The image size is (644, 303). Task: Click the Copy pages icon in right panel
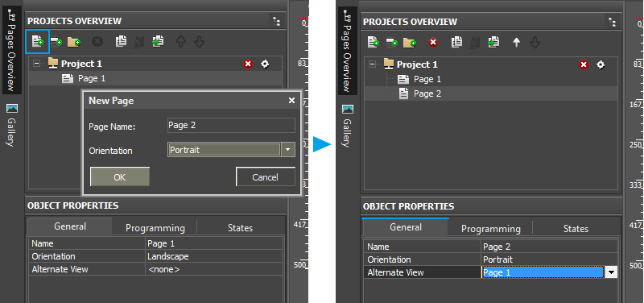pos(456,42)
